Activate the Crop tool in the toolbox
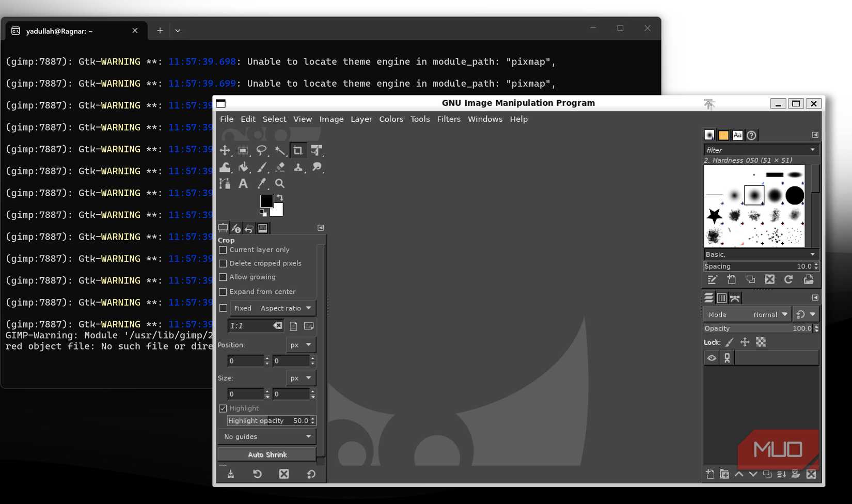Image resolution: width=852 pixels, height=504 pixels. click(x=298, y=150)
